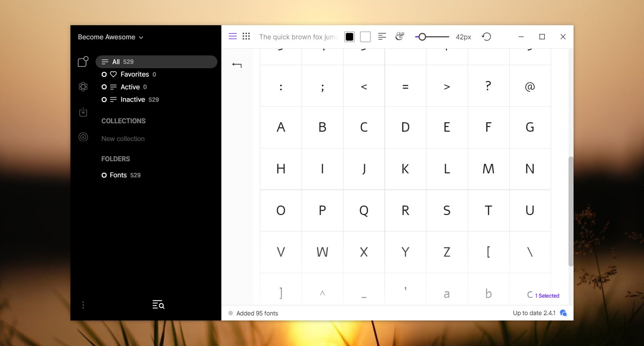Pick the black foreground color swatch

click(349, 37)
